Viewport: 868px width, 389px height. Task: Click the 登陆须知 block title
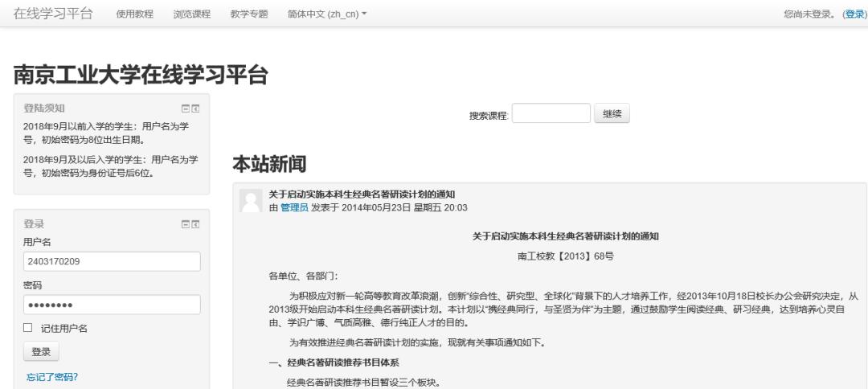pyautogui.click(x=43, y=109)
